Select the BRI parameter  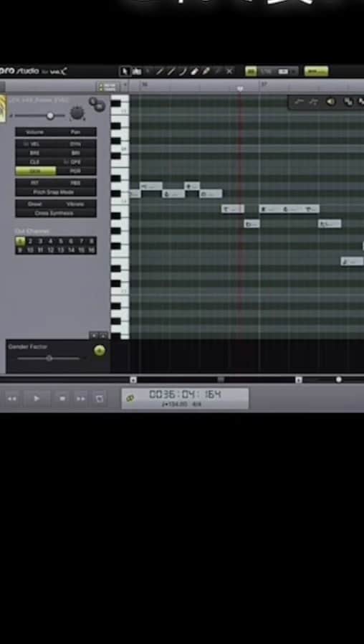click(75, 153)
